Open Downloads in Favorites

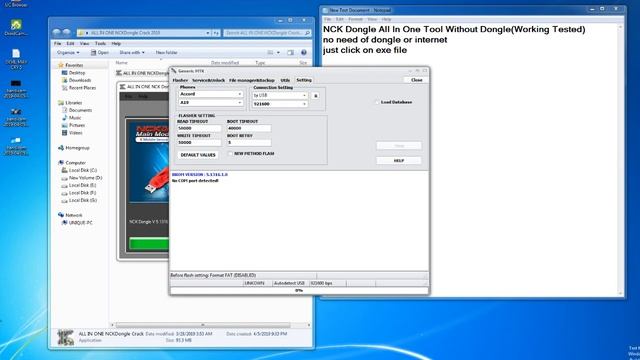pyautogui.click(x=80, y=80)
